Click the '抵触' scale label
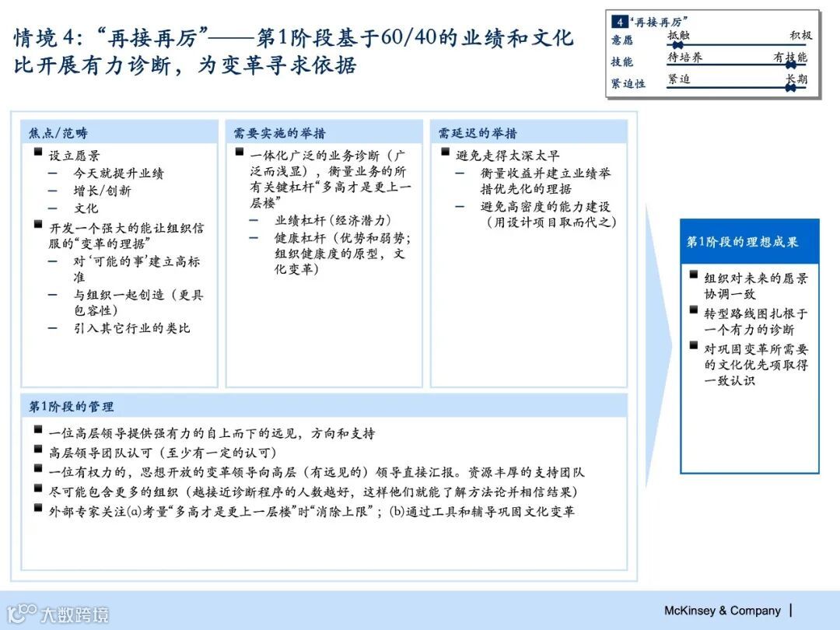 [x=679, y=35]
